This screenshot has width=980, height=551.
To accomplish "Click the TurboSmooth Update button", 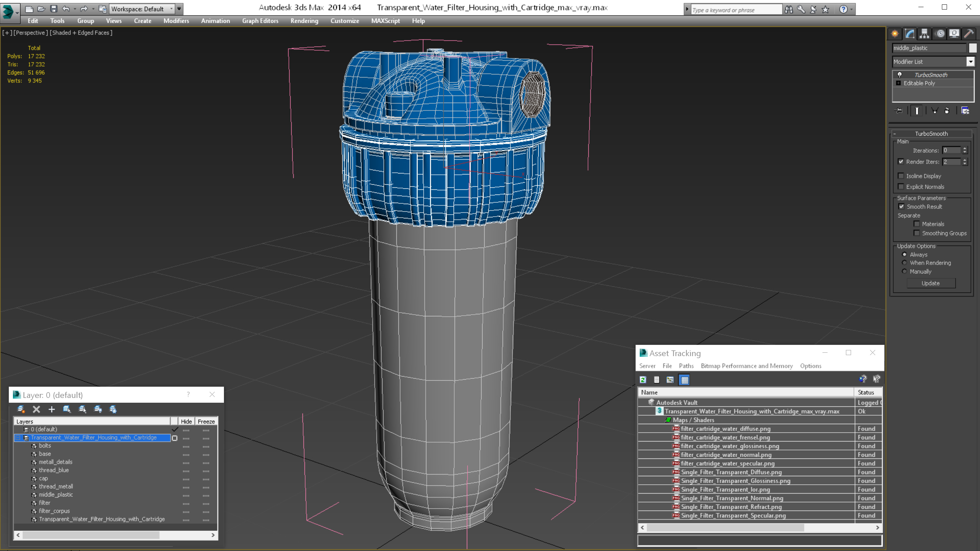I will coord(931,283).
